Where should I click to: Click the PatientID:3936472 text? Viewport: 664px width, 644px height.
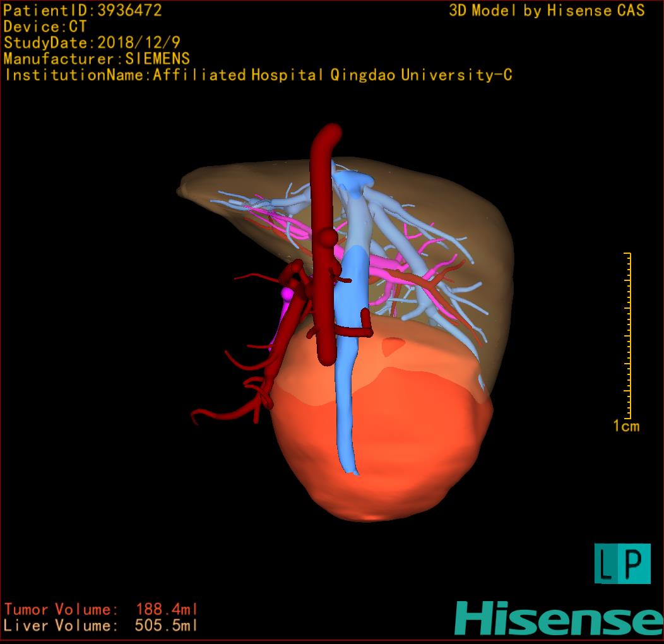(x=83, y=11)
